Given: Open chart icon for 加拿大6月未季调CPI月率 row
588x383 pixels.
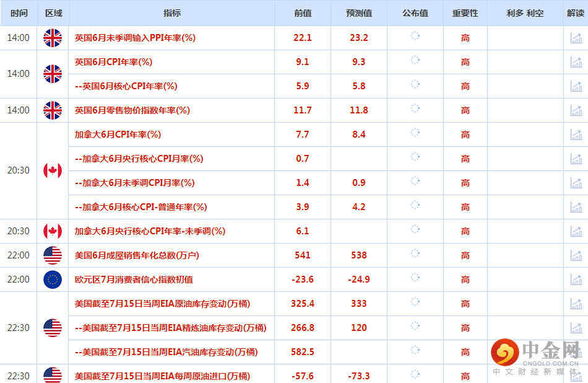Looking at the screenshot, I should click(576, 183).
